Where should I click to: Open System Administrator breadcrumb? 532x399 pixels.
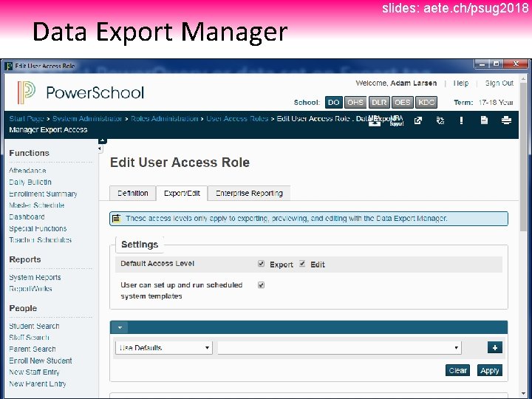coord(87,118)
